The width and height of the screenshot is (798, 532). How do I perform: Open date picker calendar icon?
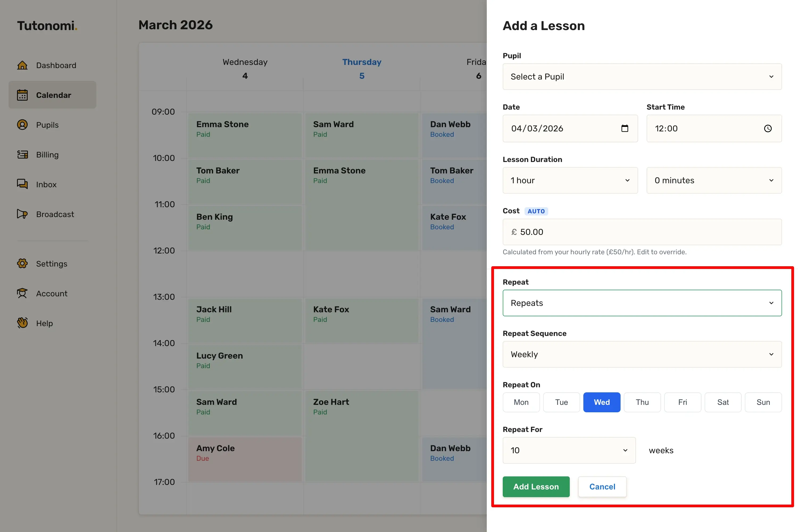click(624, 128)
